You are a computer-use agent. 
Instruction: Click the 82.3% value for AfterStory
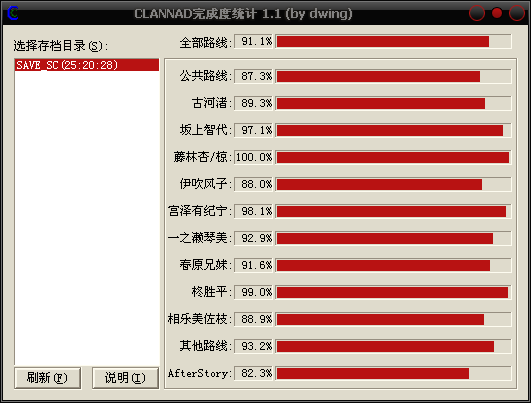(x=254, y=373)
